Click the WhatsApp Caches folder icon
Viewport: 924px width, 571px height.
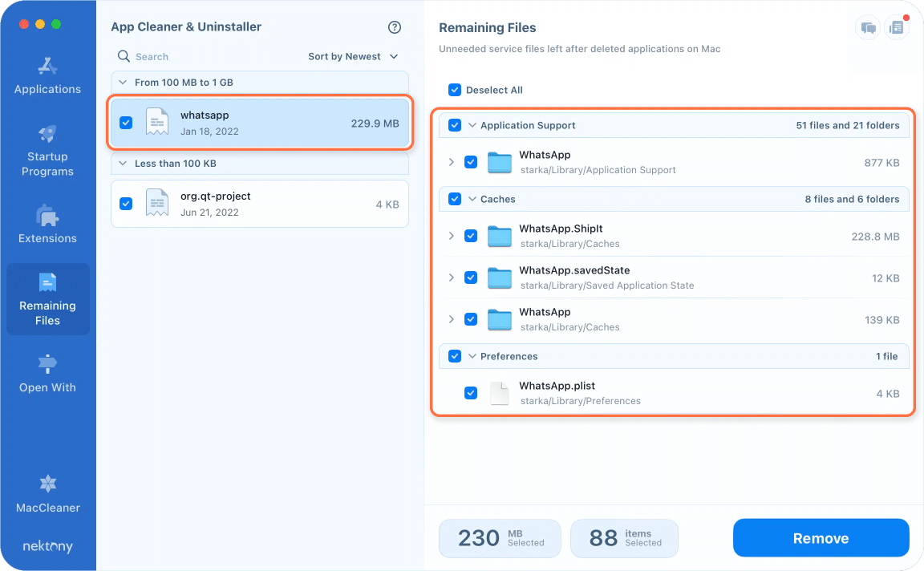click(x=499, y=319)
